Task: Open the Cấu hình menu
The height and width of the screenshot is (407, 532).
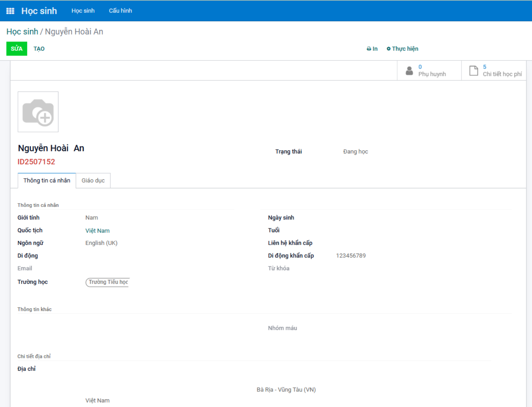Action: [120, 11]
